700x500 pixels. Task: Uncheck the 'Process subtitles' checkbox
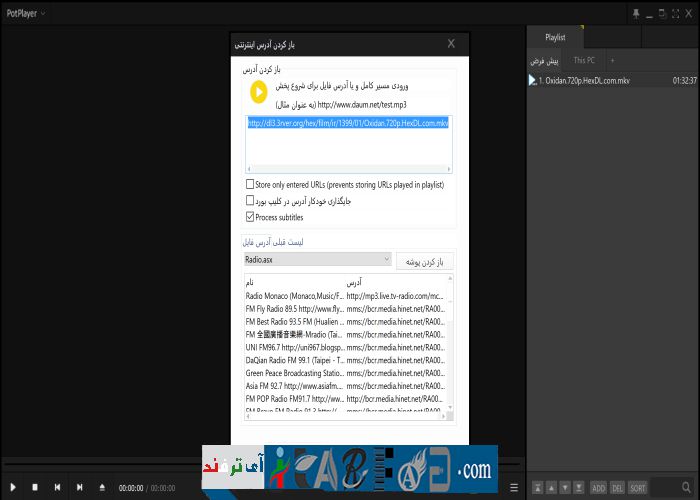tap(250, 217)
